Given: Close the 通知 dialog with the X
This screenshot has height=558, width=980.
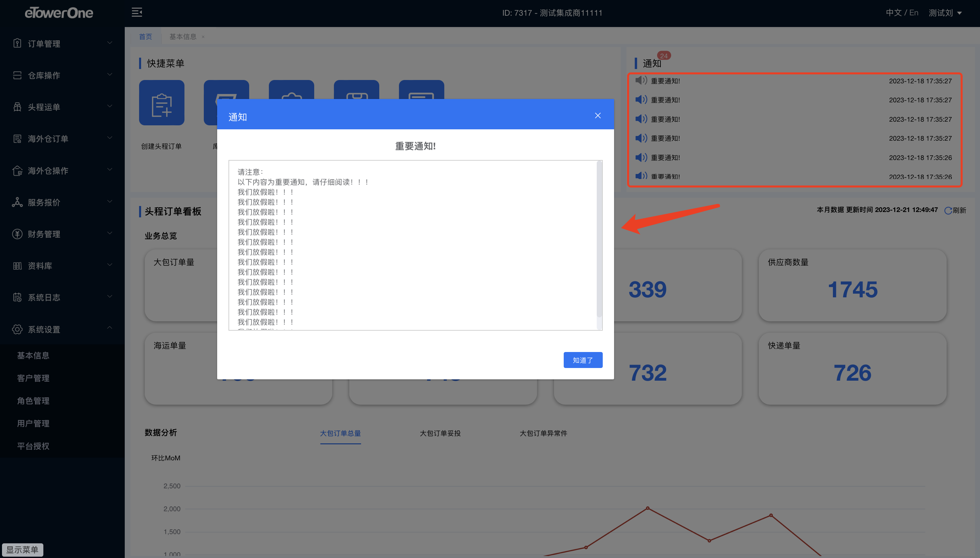Looking at the screenshot, I should pos(598,115).
